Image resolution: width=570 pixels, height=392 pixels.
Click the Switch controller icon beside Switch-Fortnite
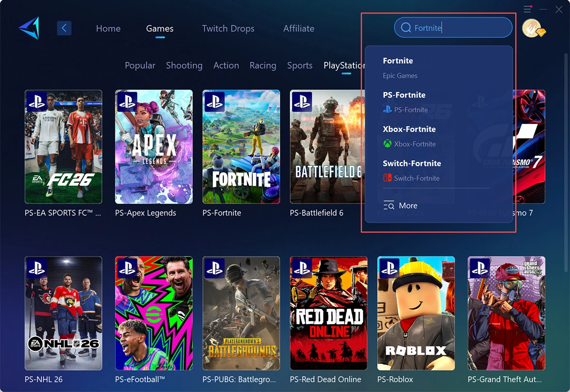(388, 178)
